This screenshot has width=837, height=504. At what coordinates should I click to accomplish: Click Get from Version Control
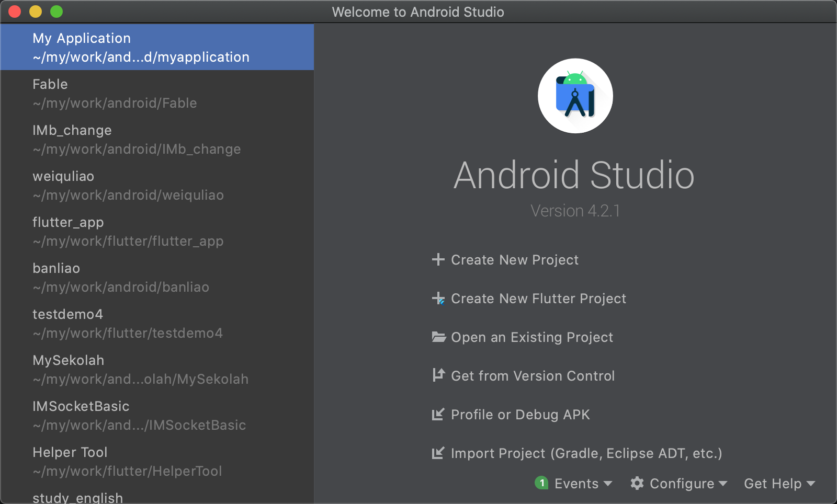(533, 375)
